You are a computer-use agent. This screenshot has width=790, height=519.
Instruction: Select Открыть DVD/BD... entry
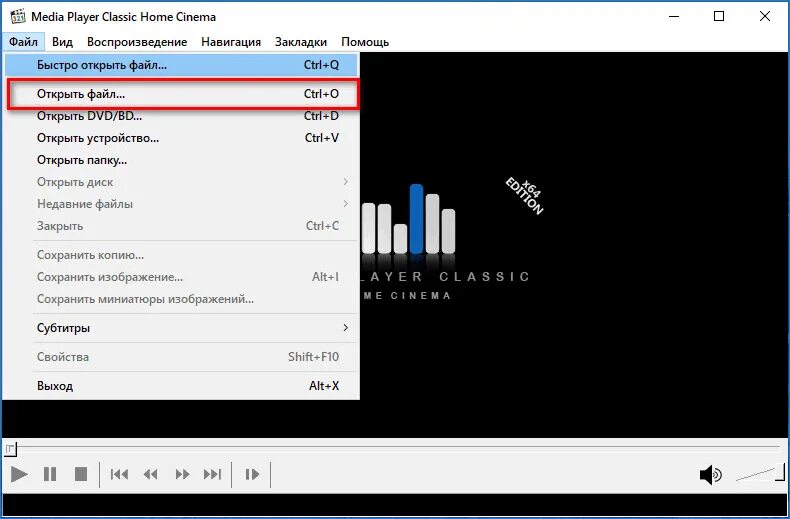point(181,116)
